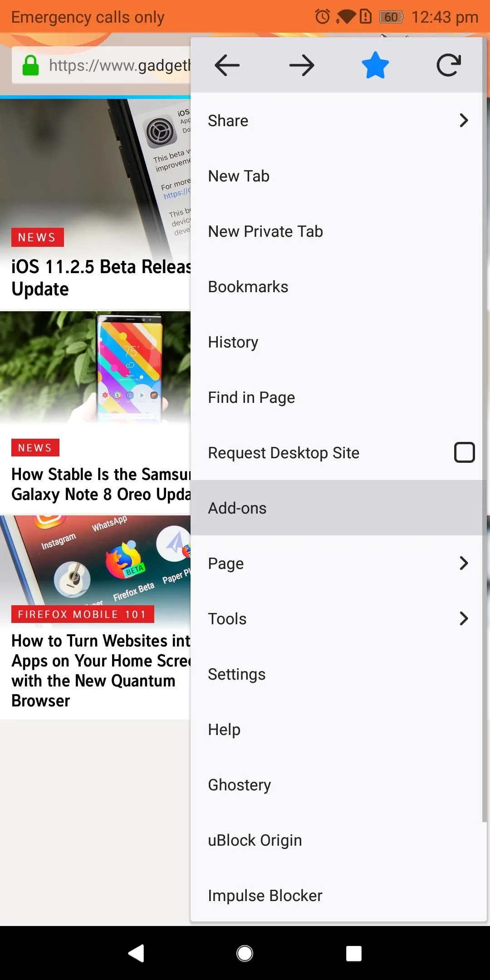
Task: Expand the Tools submenu chevron
Action: [x=464, y=618]
